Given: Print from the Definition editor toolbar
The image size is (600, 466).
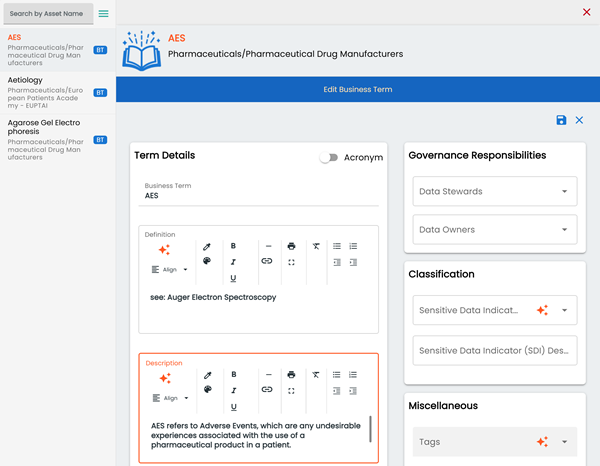Looking at the screenshot, I should [x=291, y=246].
